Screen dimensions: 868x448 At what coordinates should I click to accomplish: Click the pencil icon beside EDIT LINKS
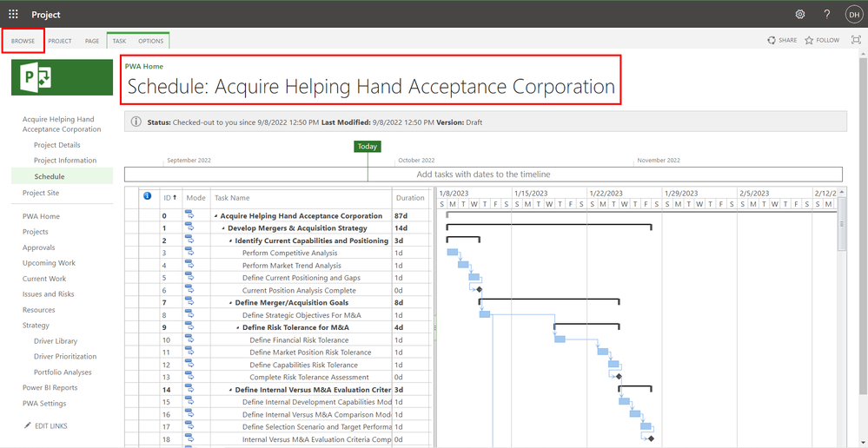click(28, 425)
